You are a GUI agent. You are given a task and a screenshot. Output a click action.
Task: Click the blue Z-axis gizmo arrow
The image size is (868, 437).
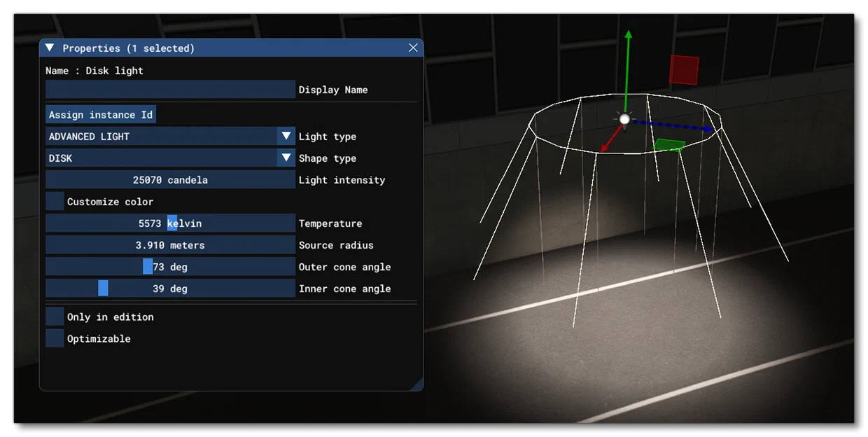click(673, 125)
